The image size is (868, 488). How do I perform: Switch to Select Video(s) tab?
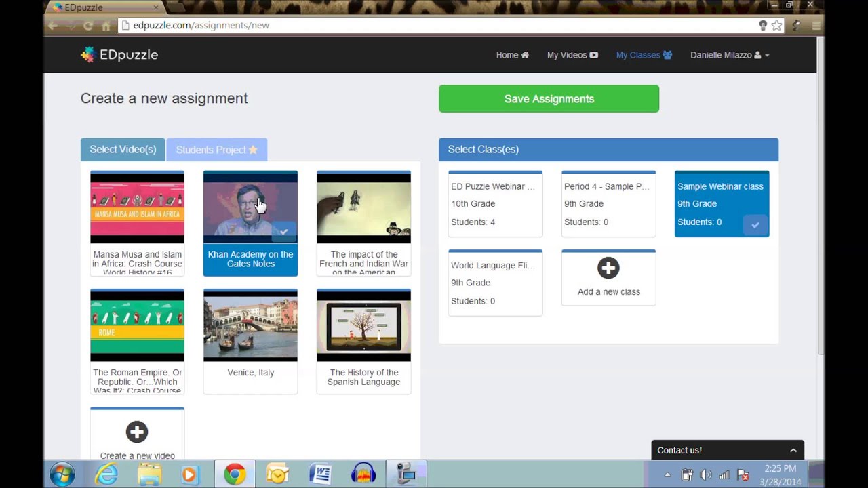tap(123, 150)
